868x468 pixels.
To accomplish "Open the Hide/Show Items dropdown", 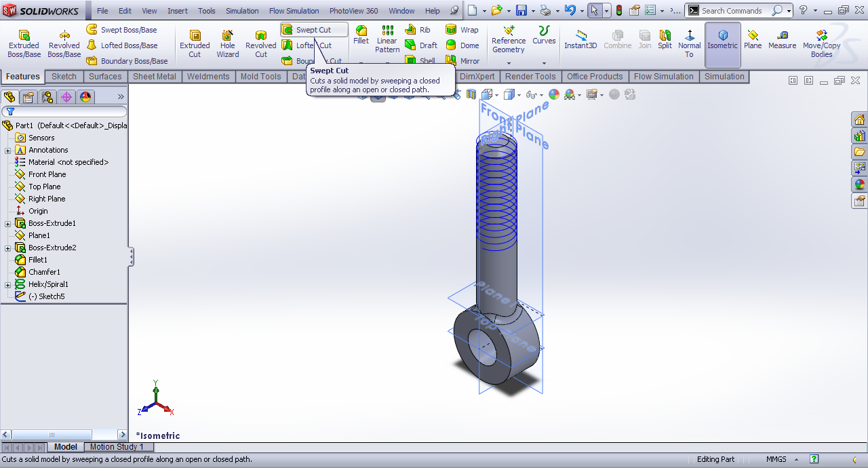I will pyautogui.click(x=540, y=95).
